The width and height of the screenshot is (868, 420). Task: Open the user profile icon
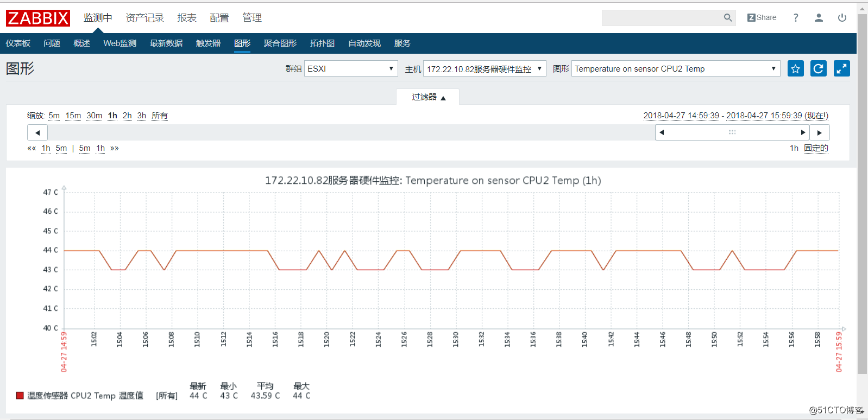coord(819,18)
